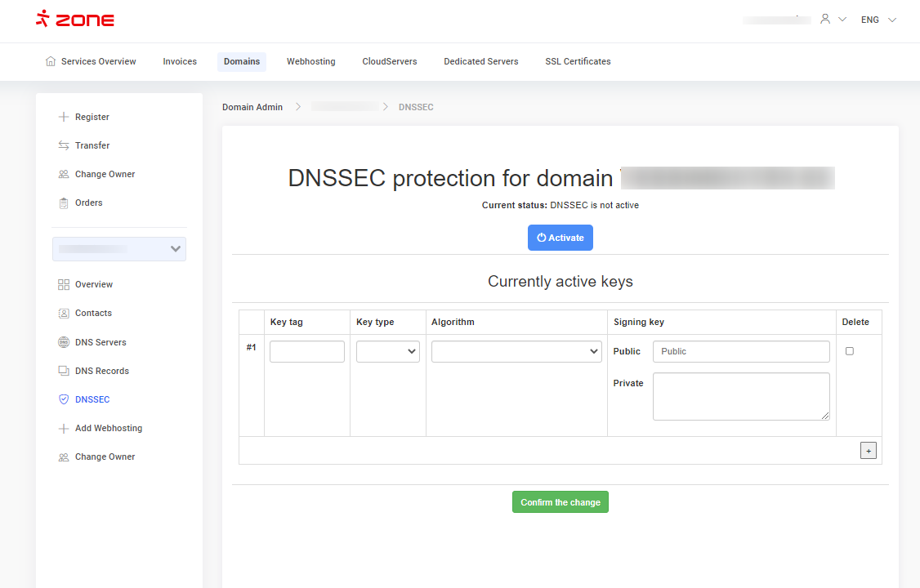Click the house icon beside Services Overview
This screenshot has width=920, height=588.
coord(51,61)
